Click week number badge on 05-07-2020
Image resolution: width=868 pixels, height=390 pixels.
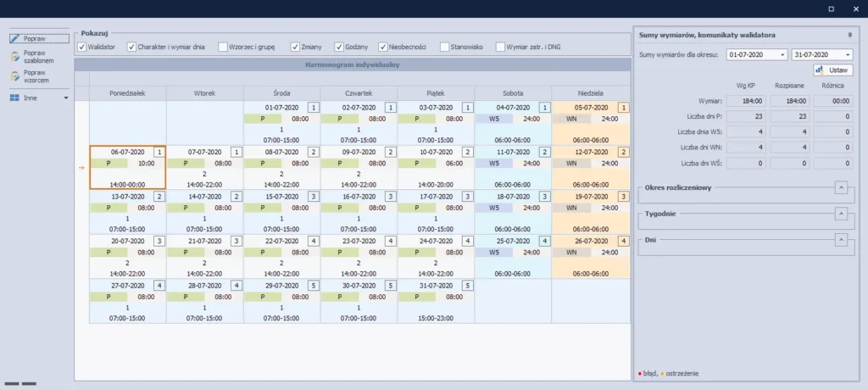pos(623,108)
